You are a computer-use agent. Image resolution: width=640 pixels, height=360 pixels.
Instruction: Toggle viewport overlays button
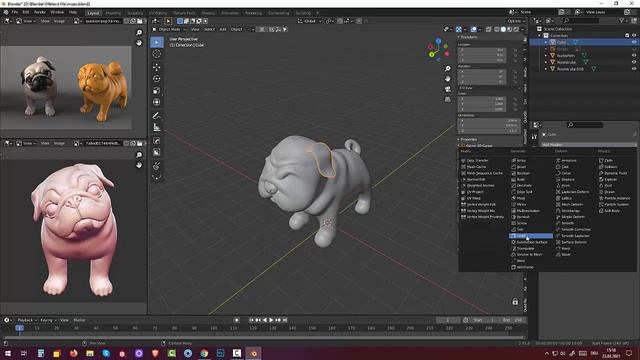473,29
